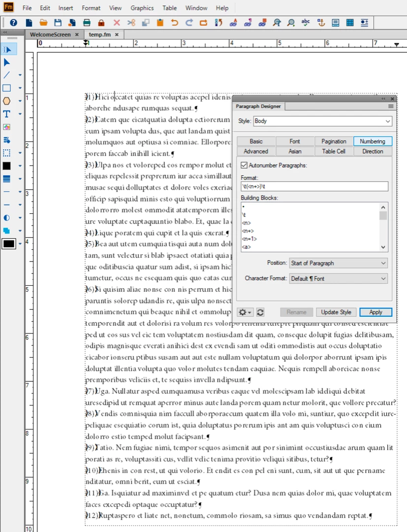Open the gear commands dropdown
This screenshot has width=407, height=532.
pos(245,312)
